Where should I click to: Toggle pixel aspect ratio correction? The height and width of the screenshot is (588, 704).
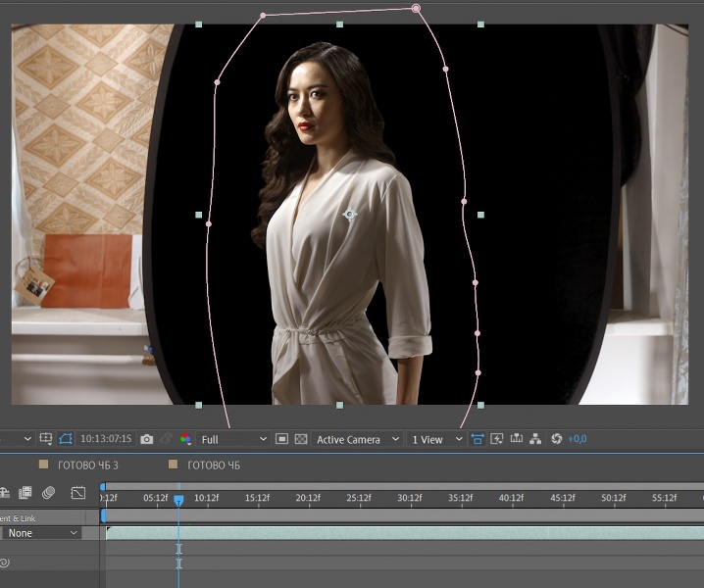tap(478, 439)
